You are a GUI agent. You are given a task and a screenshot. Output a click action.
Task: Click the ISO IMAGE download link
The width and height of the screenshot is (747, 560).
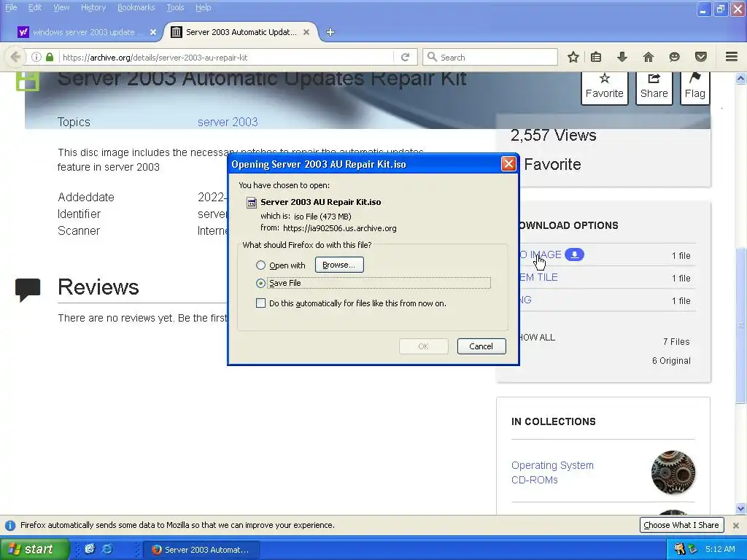tap(541, 254)
